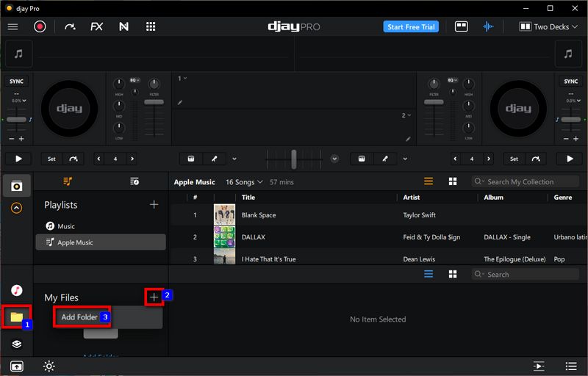The width and height of the screenshot is (588, 376).
Task: Expand left deck tools chevron
Action: pos(234,159)
